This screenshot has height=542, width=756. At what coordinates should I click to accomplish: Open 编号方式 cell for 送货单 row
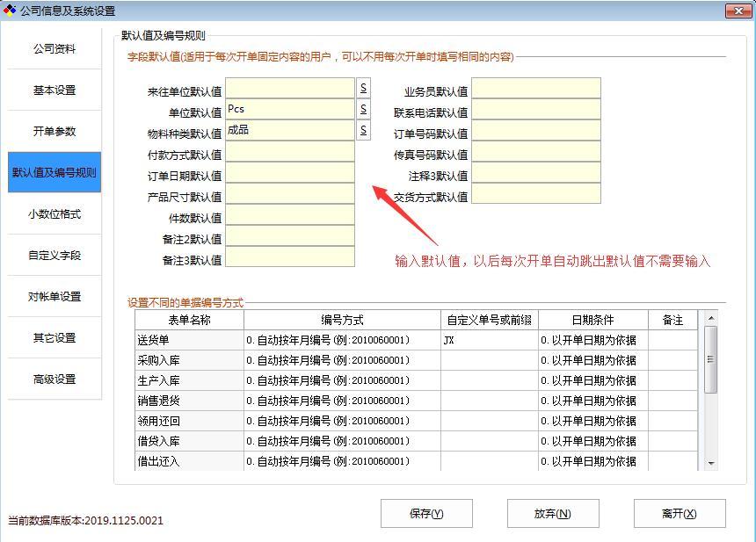[342, 340]
